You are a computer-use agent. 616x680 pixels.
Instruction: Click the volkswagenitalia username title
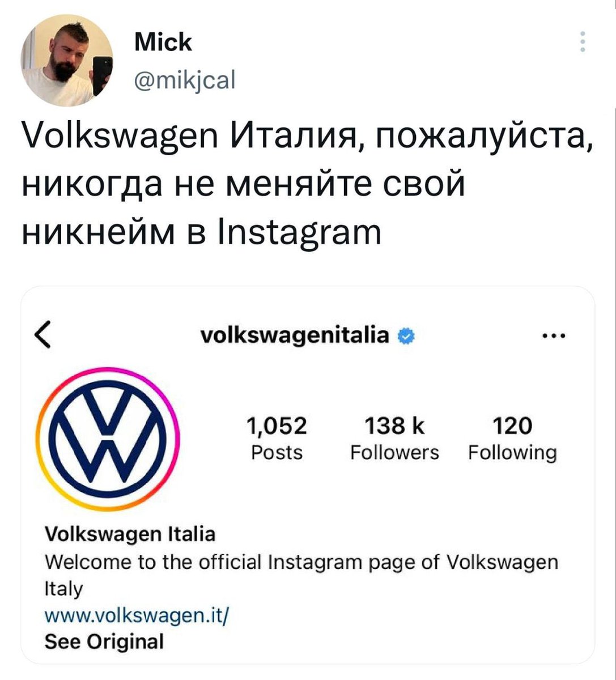295,335
